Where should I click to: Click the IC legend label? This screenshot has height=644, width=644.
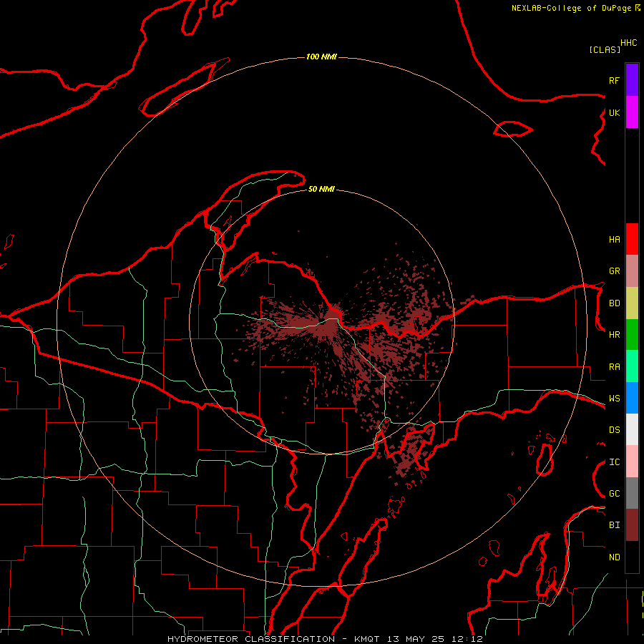[614, 462]
